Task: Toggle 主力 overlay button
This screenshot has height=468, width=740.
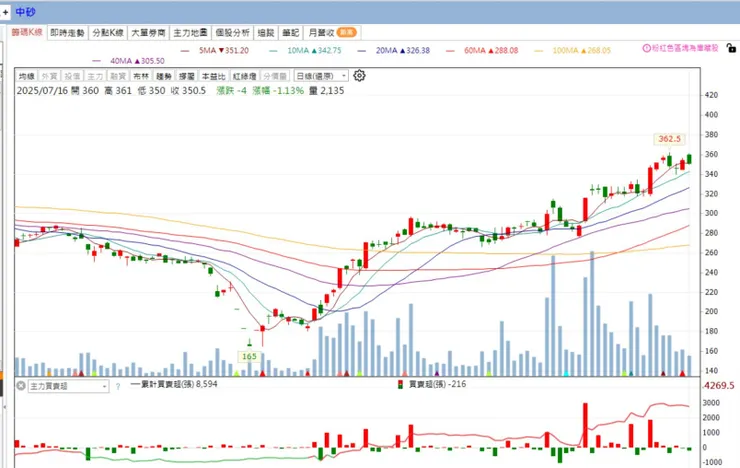Action: click(95, 76)
